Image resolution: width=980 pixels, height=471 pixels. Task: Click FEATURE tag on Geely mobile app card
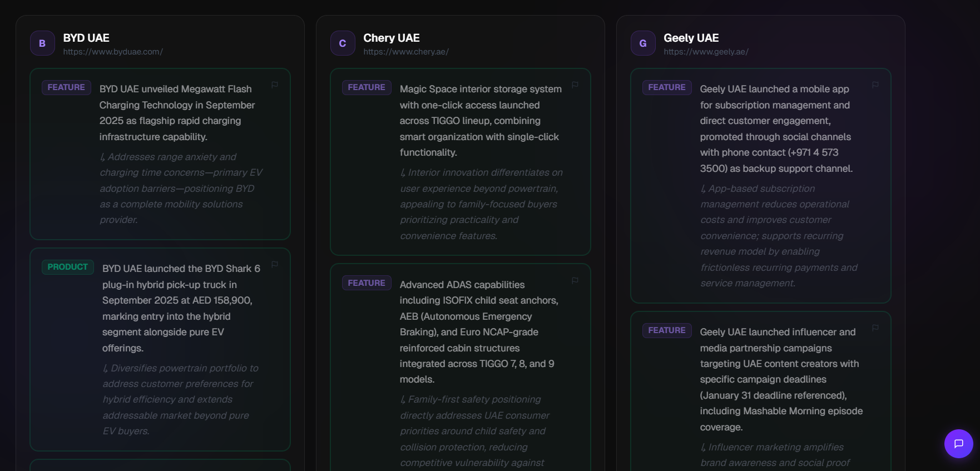pos(667,87)
